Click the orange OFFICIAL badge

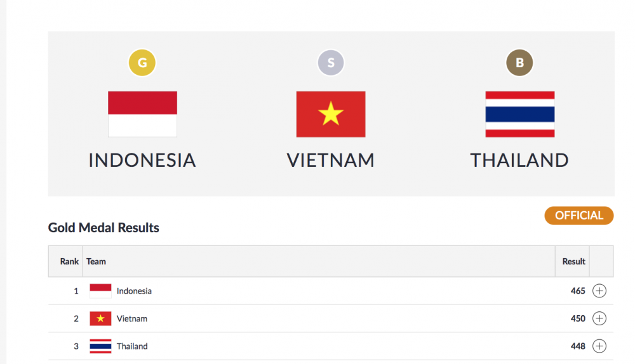click(579, 216)
